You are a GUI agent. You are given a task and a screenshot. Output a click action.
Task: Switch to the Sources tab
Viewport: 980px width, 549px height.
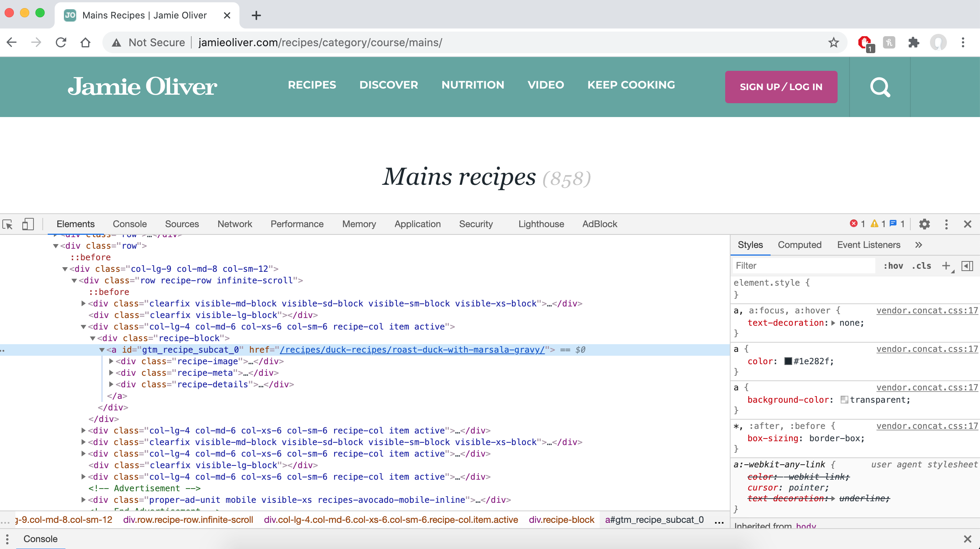pyautogui.click(x=182, y=224)
